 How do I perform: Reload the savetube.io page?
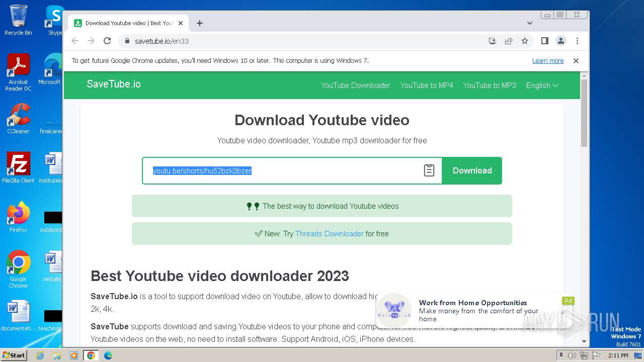point(107,41)
